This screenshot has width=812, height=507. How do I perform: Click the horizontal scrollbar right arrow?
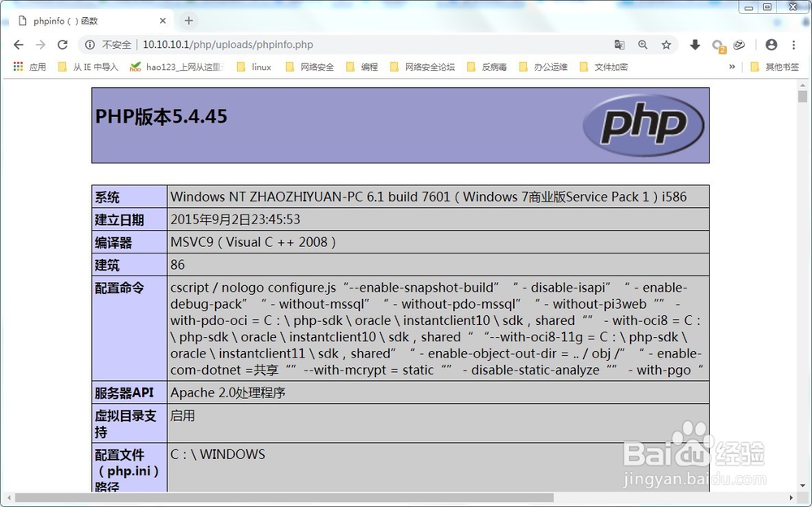[791, 498]
